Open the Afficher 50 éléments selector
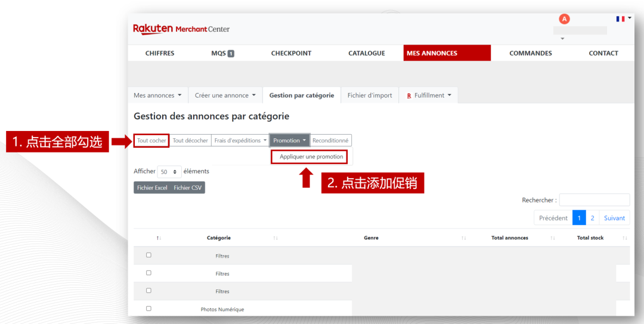 click(169, 172)
